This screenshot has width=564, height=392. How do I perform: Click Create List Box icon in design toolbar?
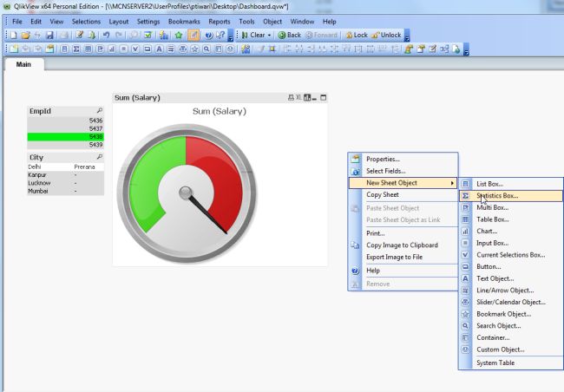[64, 49]
